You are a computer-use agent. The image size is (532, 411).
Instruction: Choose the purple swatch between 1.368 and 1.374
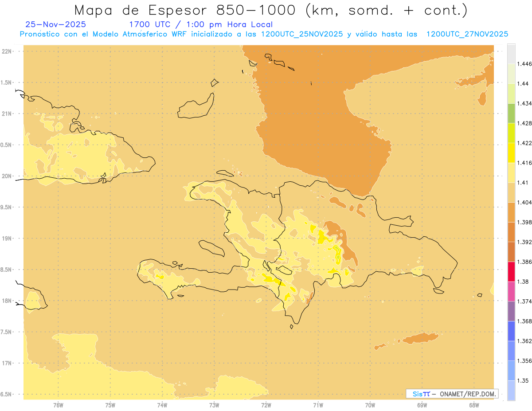(511, 311)
